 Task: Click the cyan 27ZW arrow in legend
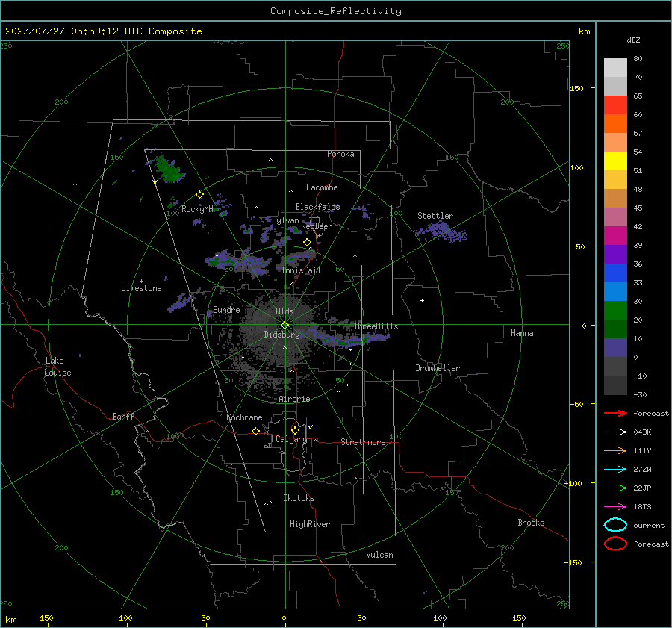coord(615,470)
